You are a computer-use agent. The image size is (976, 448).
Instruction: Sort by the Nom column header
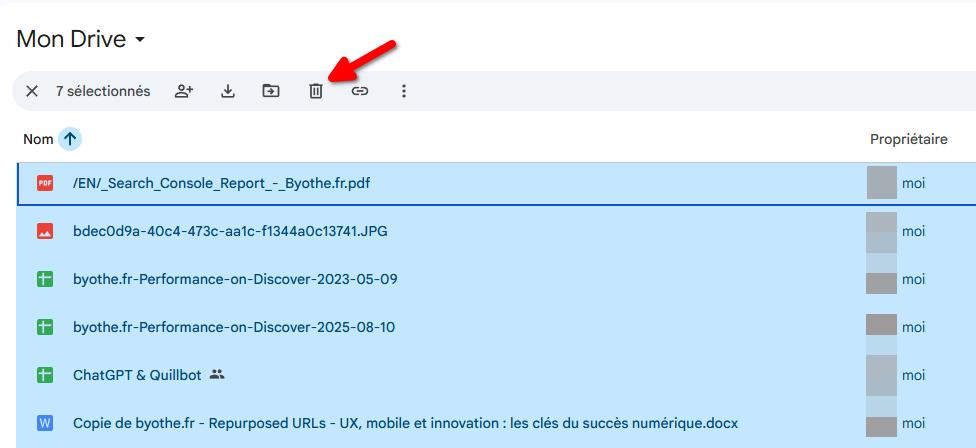tap(38, 139)
